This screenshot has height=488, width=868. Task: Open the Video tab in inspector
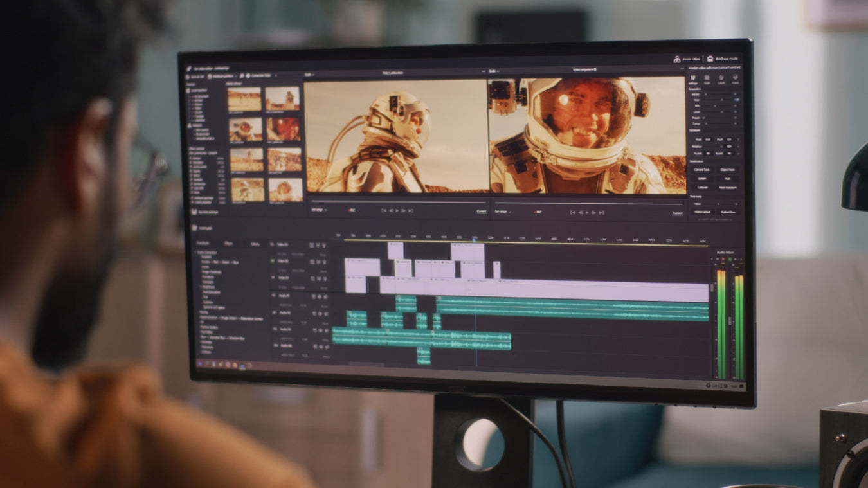[736, 79]
